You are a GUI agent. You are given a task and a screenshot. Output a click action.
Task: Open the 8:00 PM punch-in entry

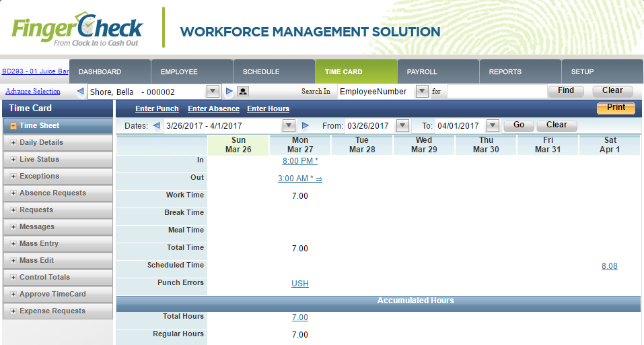(300, 161)
